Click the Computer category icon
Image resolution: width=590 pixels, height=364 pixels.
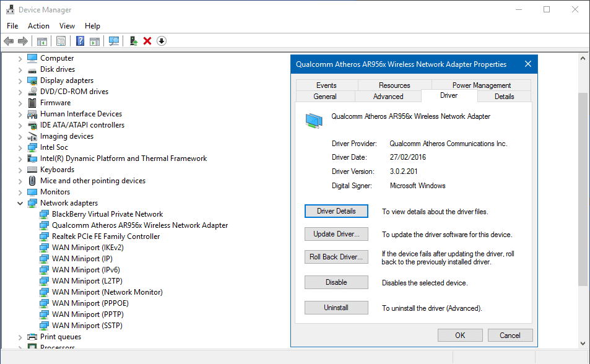pos(32,58)
